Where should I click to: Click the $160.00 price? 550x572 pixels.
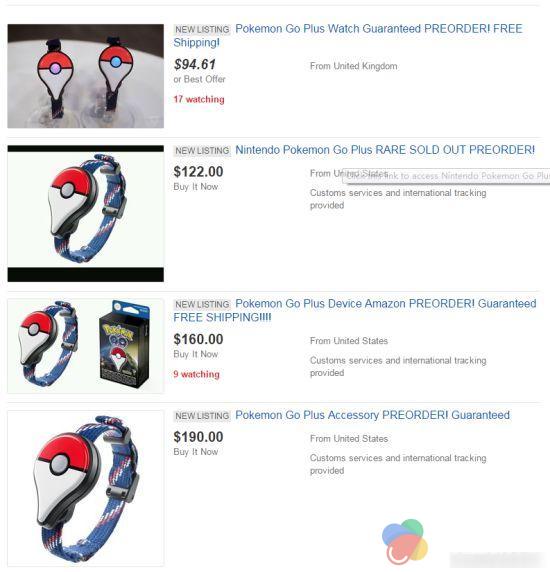point(198,339)
